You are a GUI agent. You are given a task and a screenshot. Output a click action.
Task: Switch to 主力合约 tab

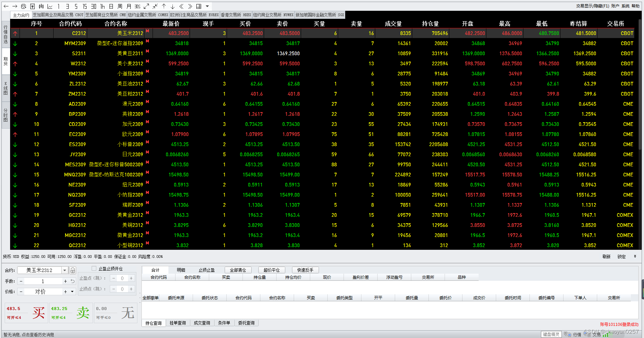point(21,15)
